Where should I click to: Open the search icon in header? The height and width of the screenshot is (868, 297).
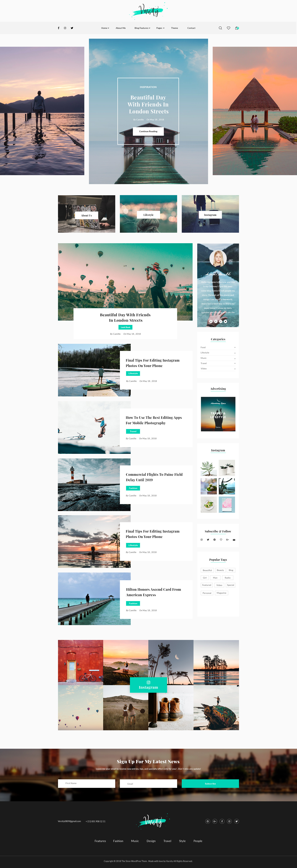coord(220,28)
